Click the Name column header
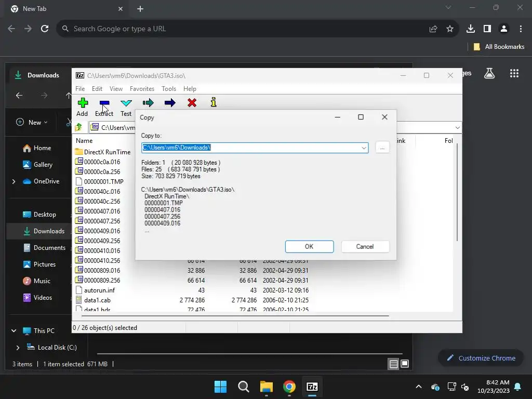The image size is (532, 399). [x=84, y=140]
